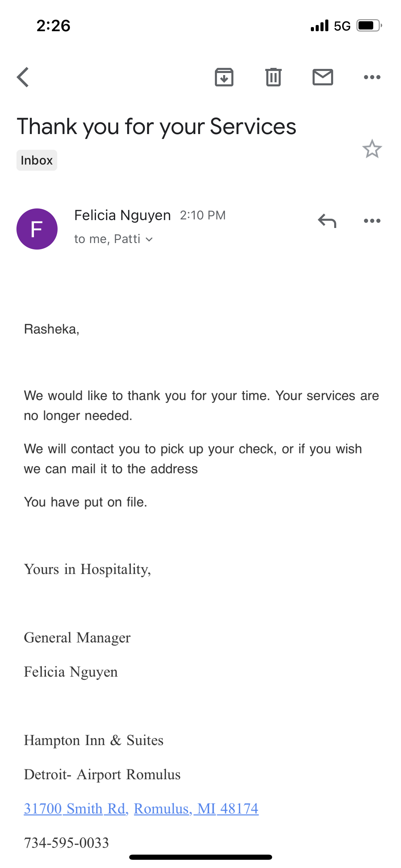Delete the email using the trash icon

tap(273, 77)
